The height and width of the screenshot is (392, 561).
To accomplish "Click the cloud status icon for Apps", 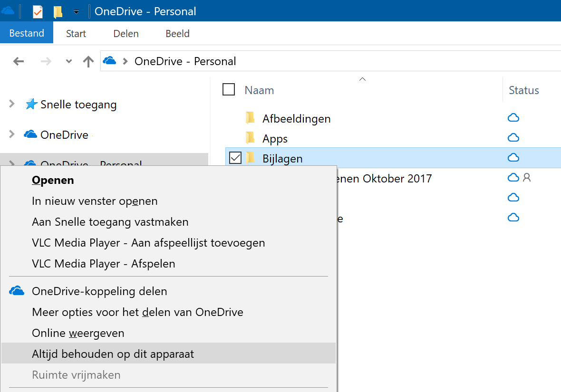I will point(513,137).
